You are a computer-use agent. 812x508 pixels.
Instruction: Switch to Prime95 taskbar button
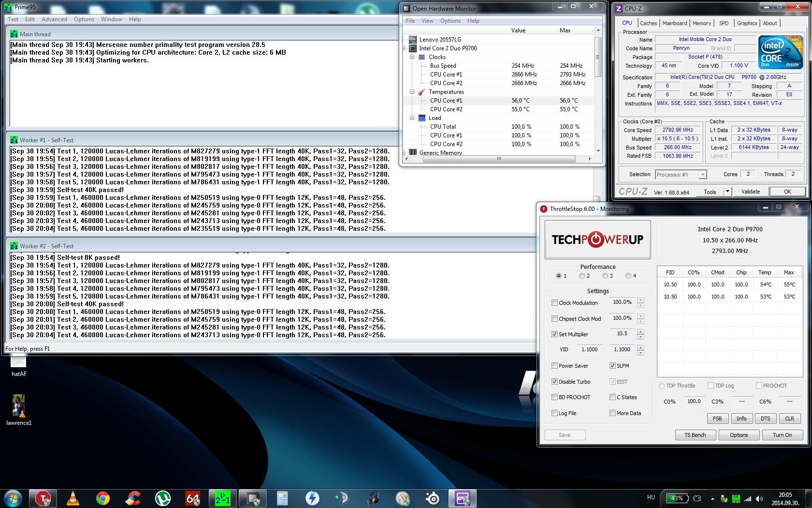223,498
